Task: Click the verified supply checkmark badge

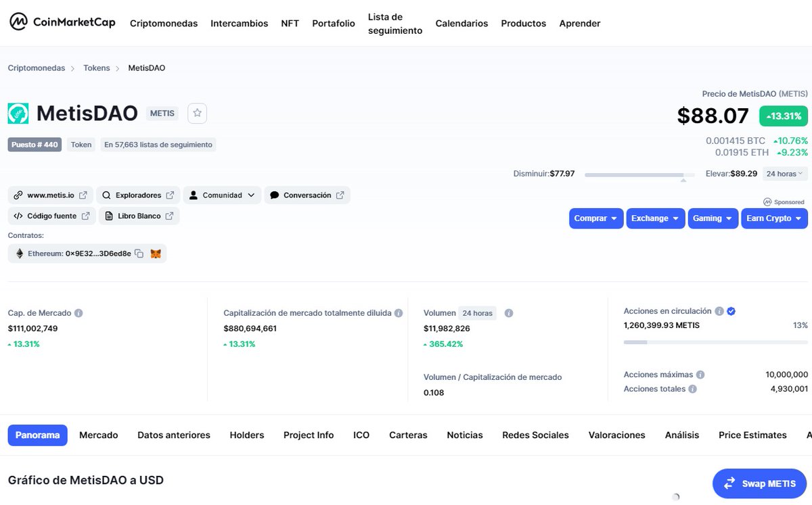Action: 731,311
